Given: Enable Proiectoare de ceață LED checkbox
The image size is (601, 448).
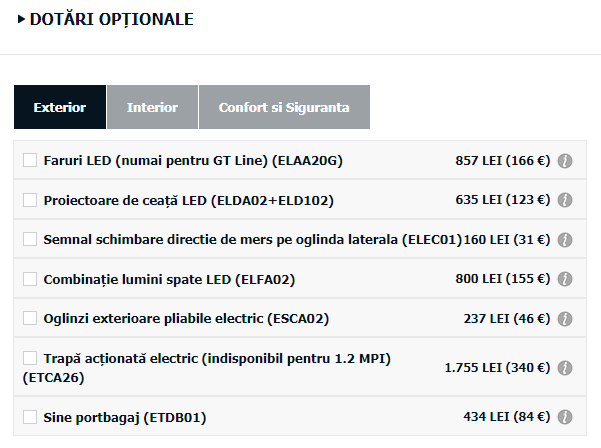Looking at the screenshot, I should point(30,200).
